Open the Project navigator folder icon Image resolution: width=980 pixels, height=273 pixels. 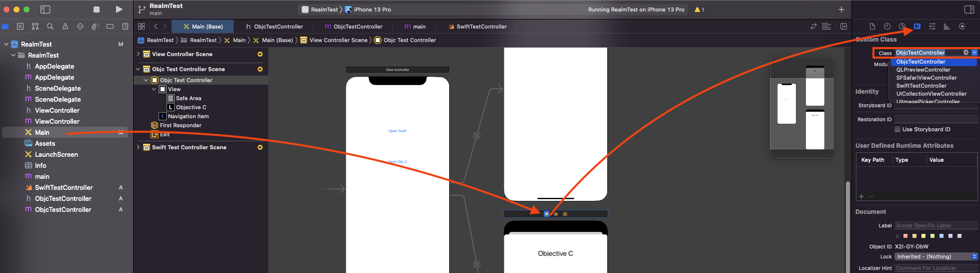(x=6, y=27)
